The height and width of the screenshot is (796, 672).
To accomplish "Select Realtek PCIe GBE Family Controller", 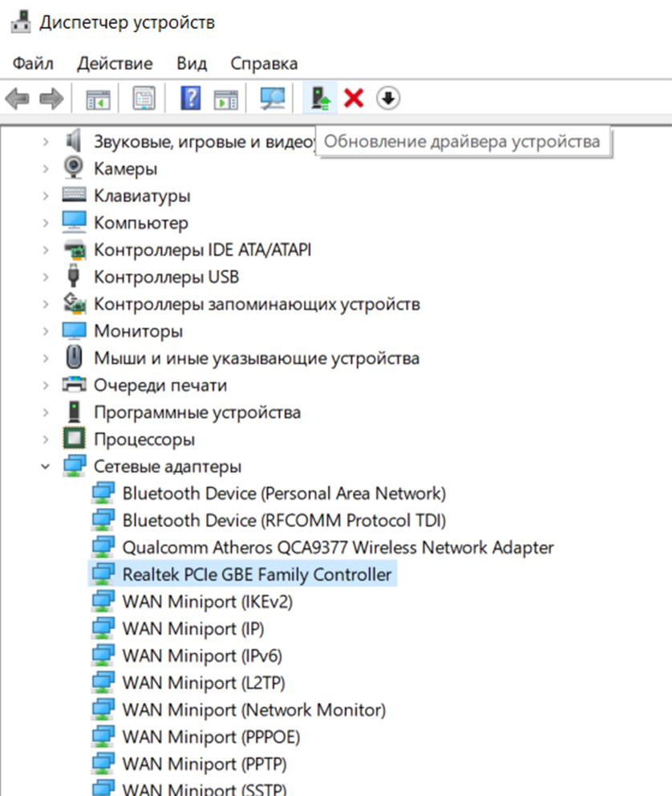I will 257,575.
